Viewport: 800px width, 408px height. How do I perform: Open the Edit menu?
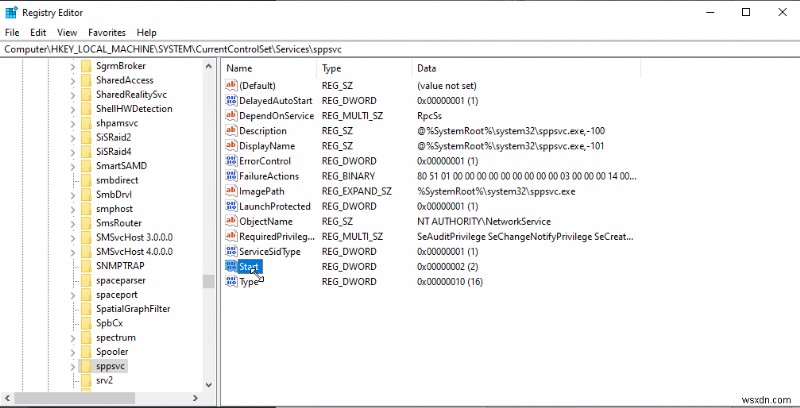38,32
